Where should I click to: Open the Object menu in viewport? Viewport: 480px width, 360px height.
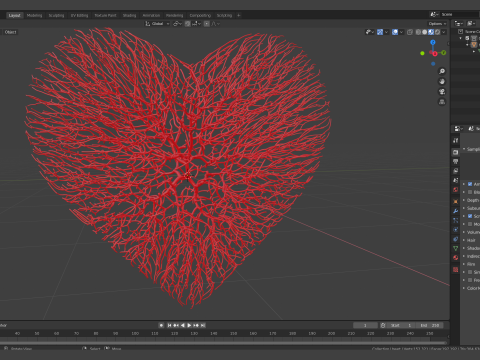pos(10,32)
